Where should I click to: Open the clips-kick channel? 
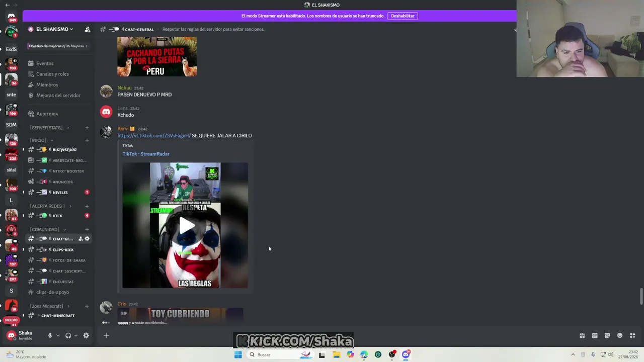pos(59,250)
